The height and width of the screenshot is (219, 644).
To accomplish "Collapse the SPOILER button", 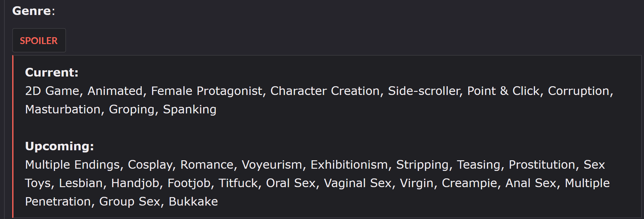I will (39, 41).
